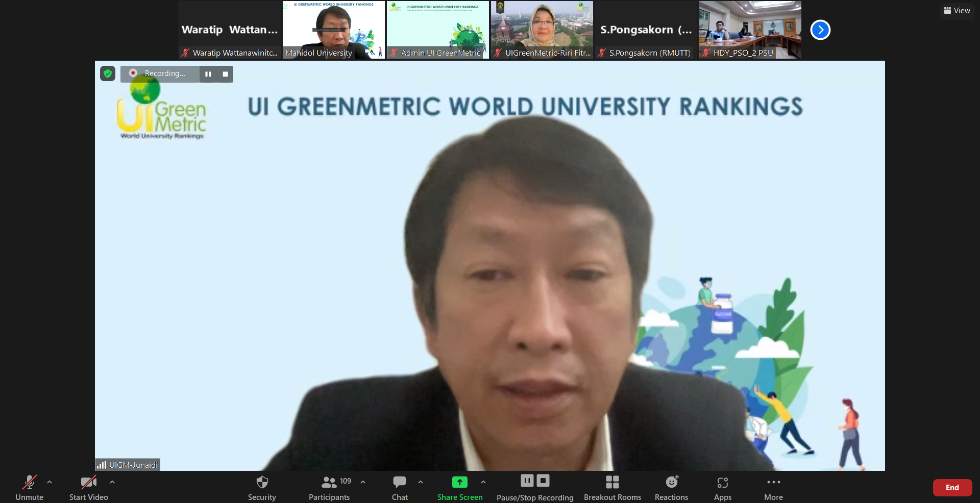The height and width of the screenshot is (503, 980).
Task: Click the Breakout Rooms icon
Action: pos(612,482)
